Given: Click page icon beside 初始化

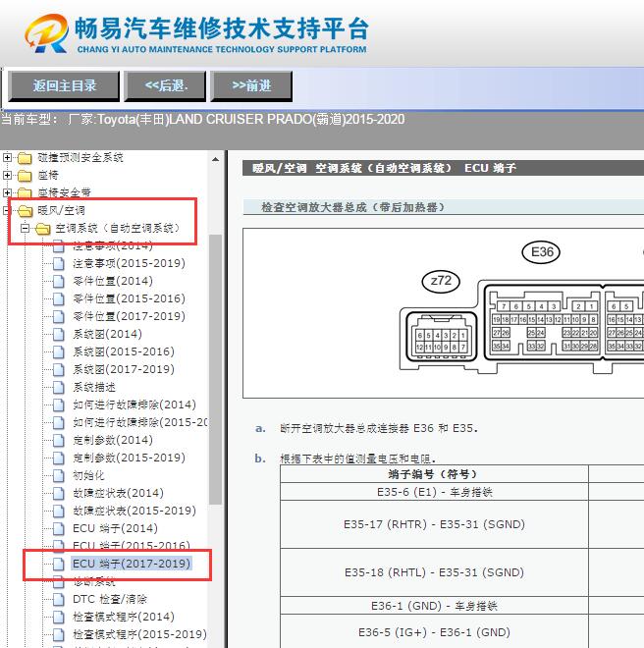Looking at the screenshot, I should [x=59, y=475].
